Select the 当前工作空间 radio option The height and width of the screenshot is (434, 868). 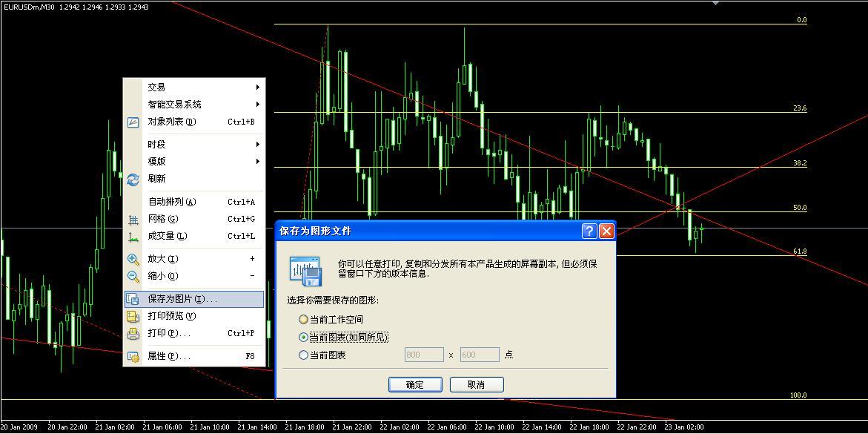coord(303,320)
